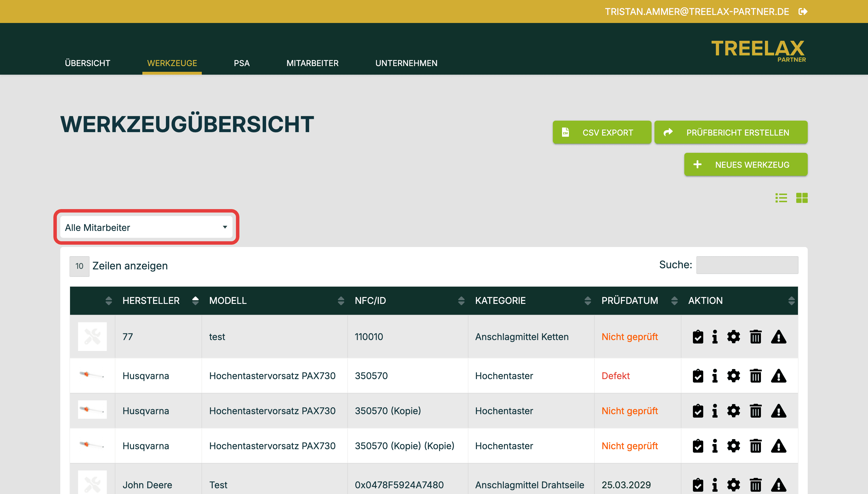Open the info icon for the 77 test row
Screen dimensions: 868x494
click(715, 337)
